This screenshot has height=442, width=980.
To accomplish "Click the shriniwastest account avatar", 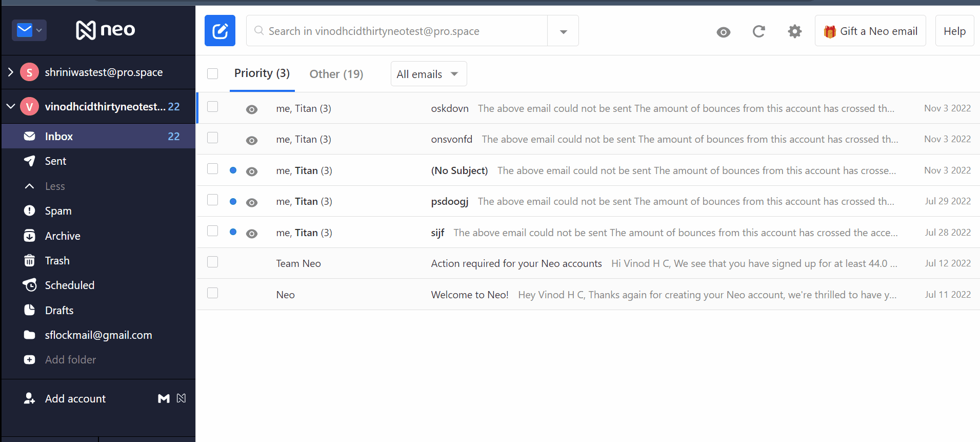I will pos(29,72).
